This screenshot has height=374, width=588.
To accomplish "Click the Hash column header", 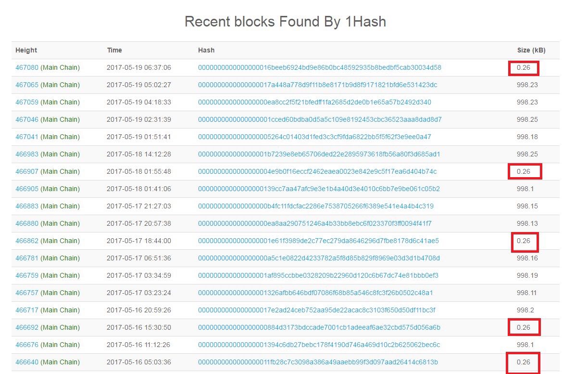I will coord(206,50).
